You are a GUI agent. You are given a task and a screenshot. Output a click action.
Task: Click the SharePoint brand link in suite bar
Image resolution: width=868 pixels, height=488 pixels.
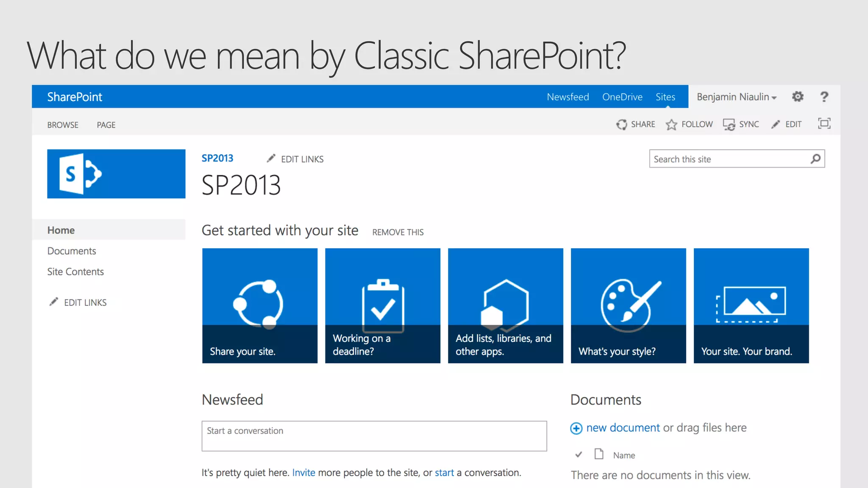pyautogui.click(x=75, y=97)
